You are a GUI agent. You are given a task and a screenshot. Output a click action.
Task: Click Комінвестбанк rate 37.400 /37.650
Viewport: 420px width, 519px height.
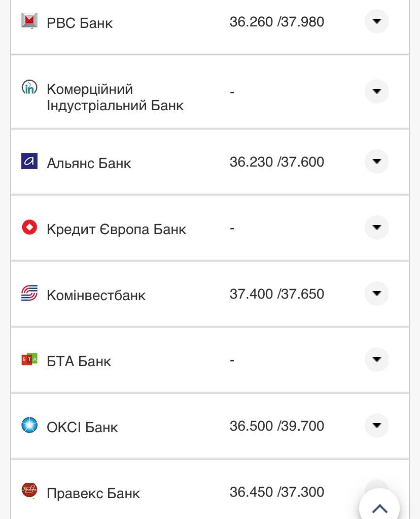click(x=276, y=294)
